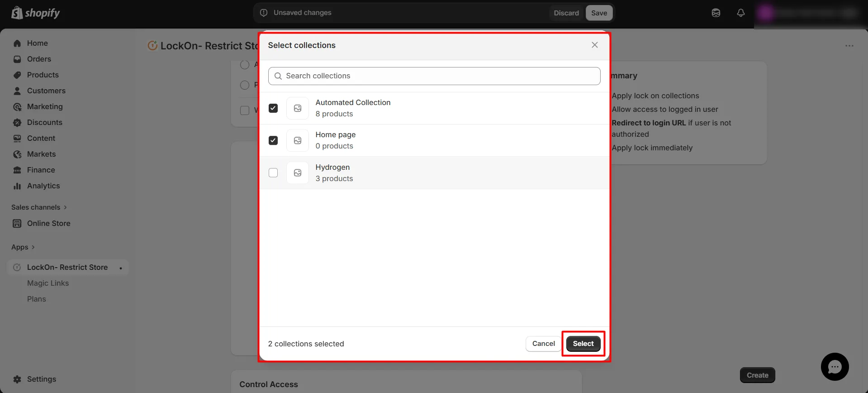Click the Orders inbox icon
Viewport: 868px width, 393px height.
coord(17,59)
